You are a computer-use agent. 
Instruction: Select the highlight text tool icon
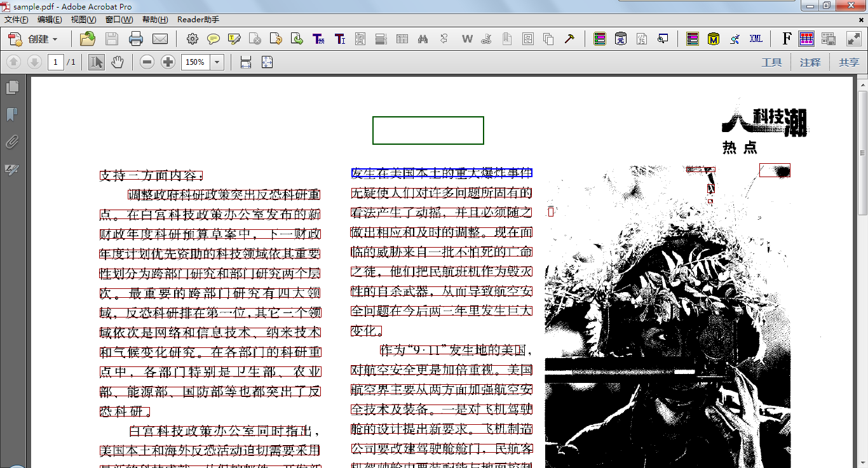click(x=234, y=39)
